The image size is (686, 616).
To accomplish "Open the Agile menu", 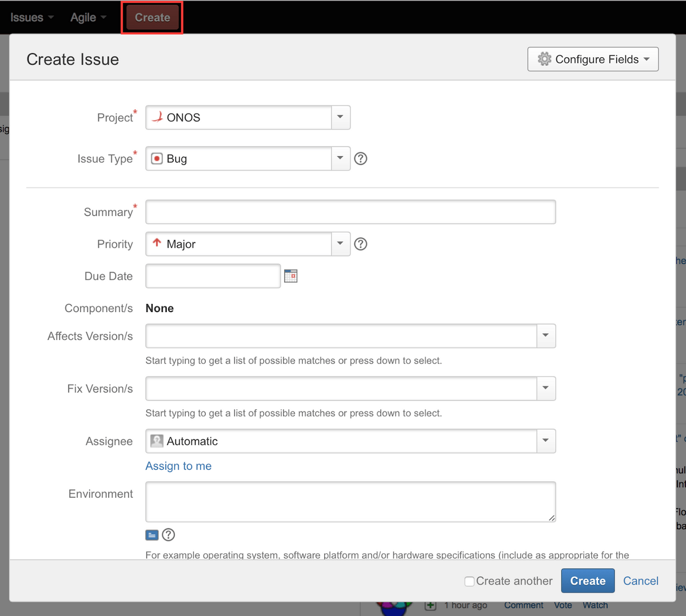I will [84, 17].
